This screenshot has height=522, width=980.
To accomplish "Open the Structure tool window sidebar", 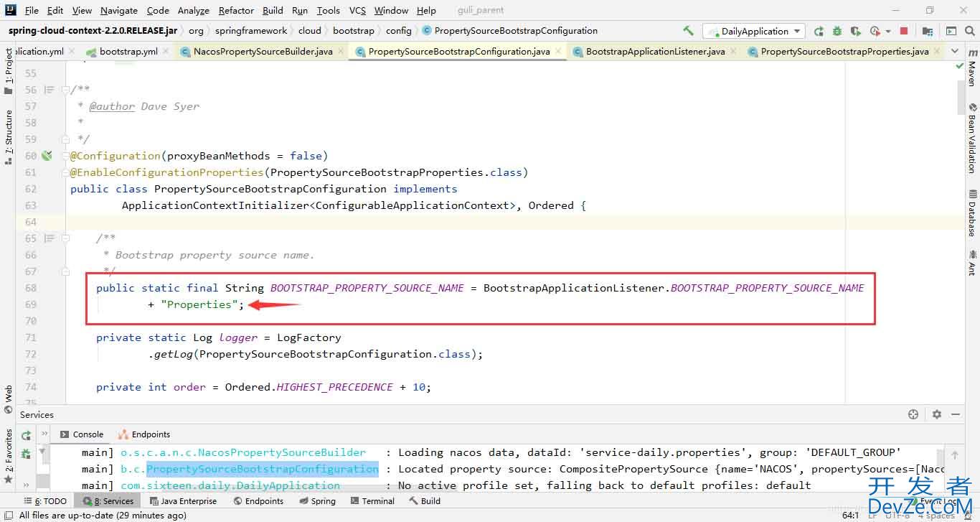I will click(8, 138).
